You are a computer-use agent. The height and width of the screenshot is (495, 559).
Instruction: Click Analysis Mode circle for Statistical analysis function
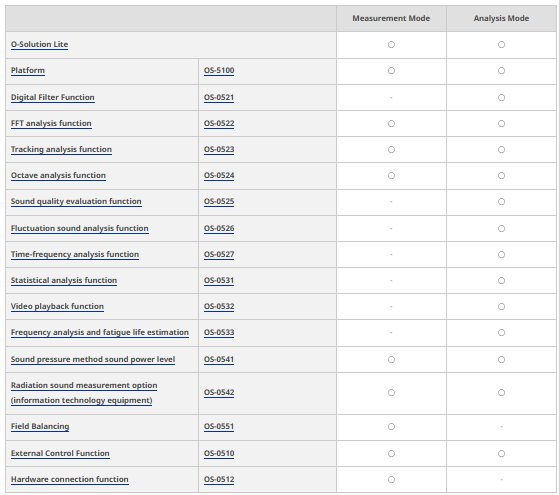502,281
